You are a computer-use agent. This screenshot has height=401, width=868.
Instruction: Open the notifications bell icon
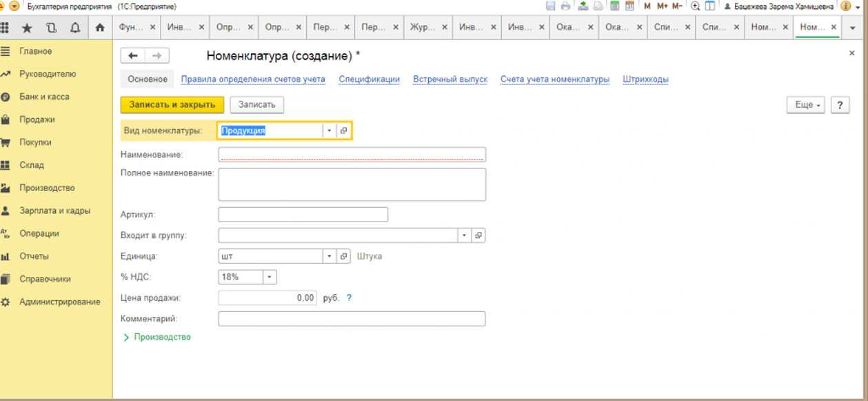(x=74, y=28)
